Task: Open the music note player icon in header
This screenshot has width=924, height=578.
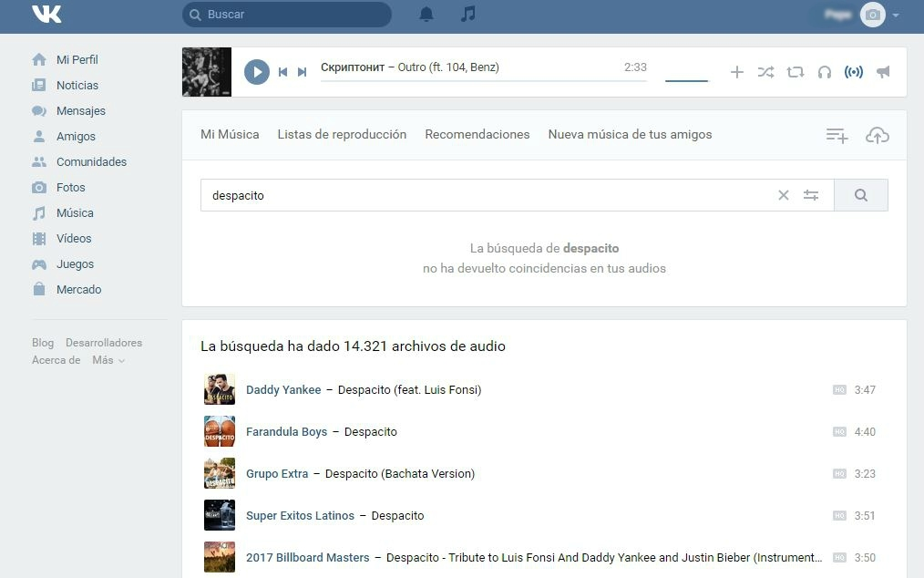Action: (467, 15)
